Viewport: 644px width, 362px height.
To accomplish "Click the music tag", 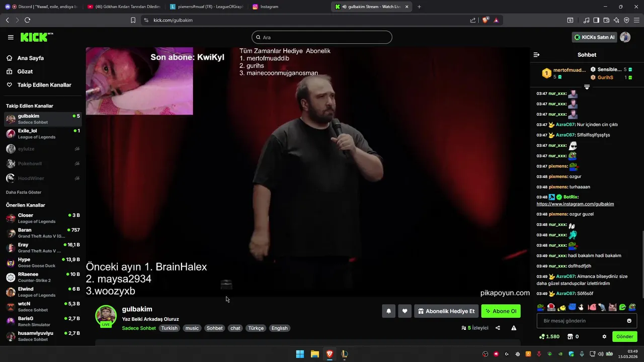I will (192, 328).
